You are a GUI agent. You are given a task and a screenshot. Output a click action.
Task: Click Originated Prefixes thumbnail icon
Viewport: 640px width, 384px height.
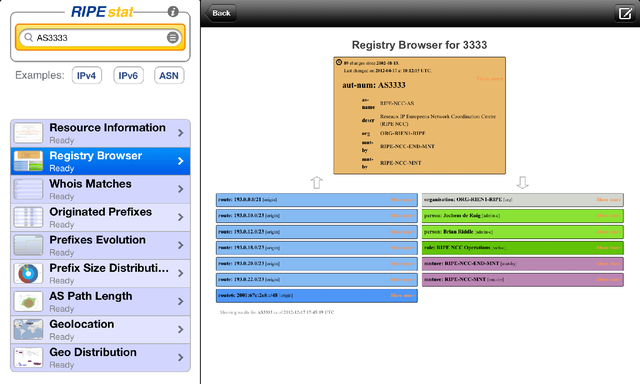[x=28, y=218]
